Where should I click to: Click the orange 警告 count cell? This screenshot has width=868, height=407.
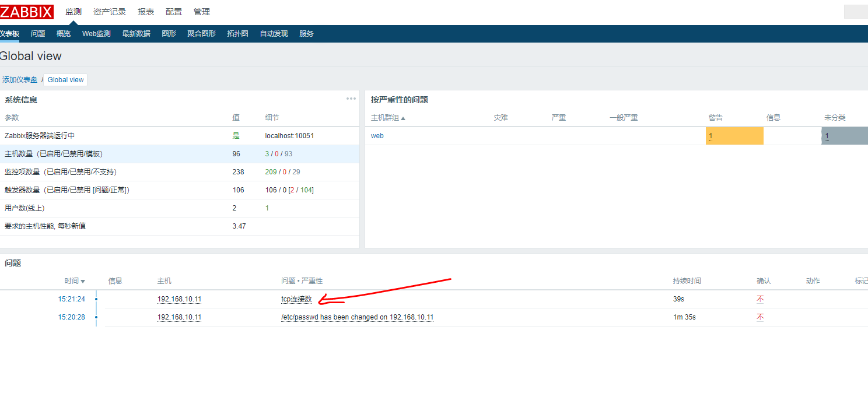tap(734, 136)
